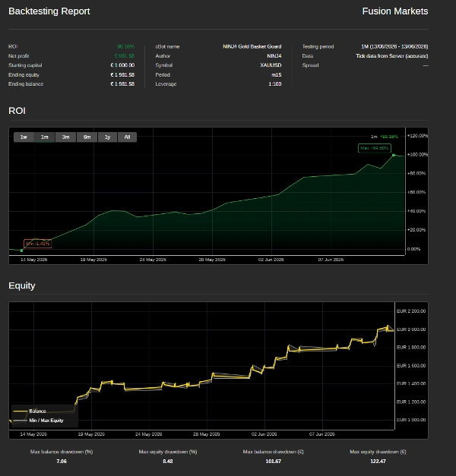Click the 1:100 leverage value

coord(275,84)
